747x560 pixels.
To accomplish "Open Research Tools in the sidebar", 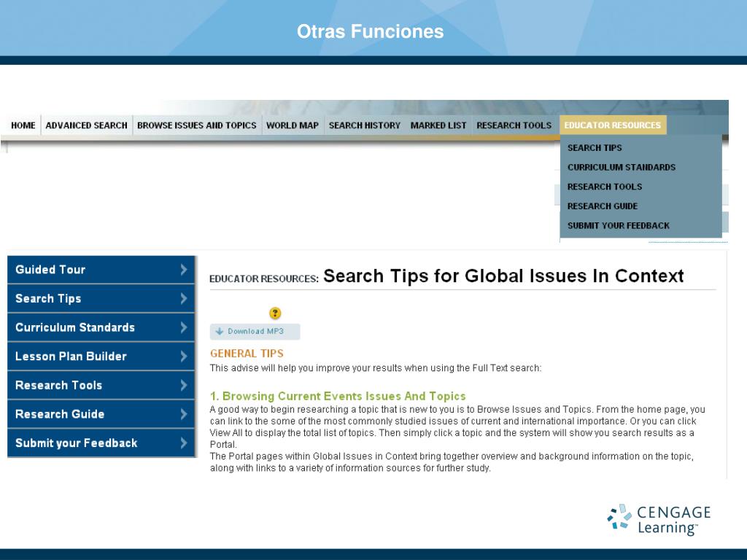I will coord(101,385).
